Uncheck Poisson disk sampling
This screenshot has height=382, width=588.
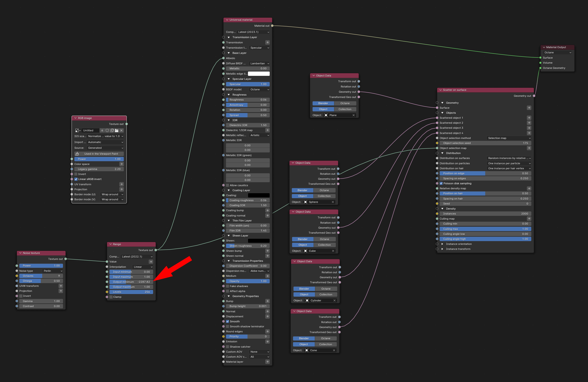[441, 183]
